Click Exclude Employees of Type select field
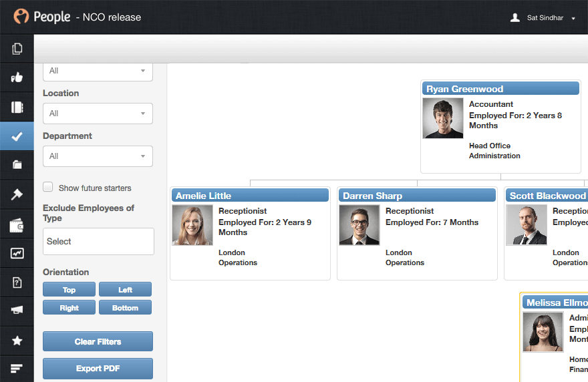The height and width of the screenshot is (382, 588). click(x=98, y=241)
